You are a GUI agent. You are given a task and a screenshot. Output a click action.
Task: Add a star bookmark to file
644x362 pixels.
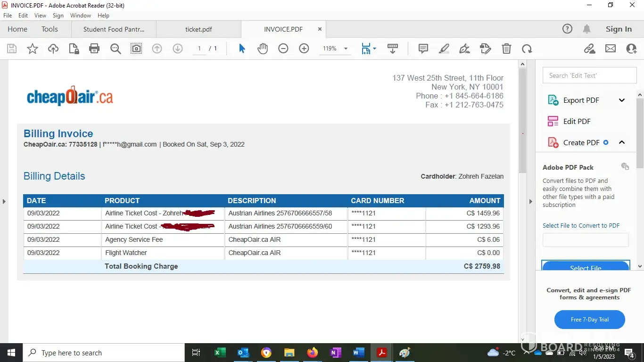33,49
